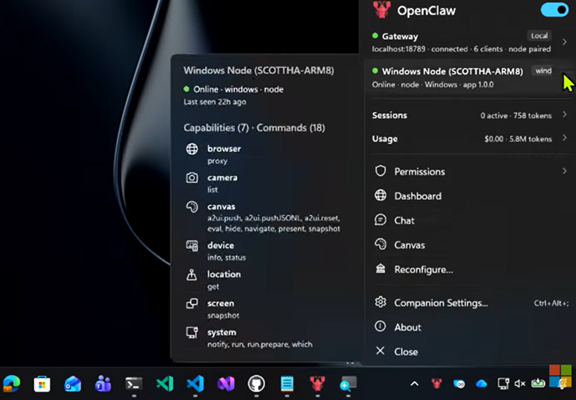Click the Permissions shield icon
Screen dimensions: 576x400
pyautogui.click(x=381, y=171)
